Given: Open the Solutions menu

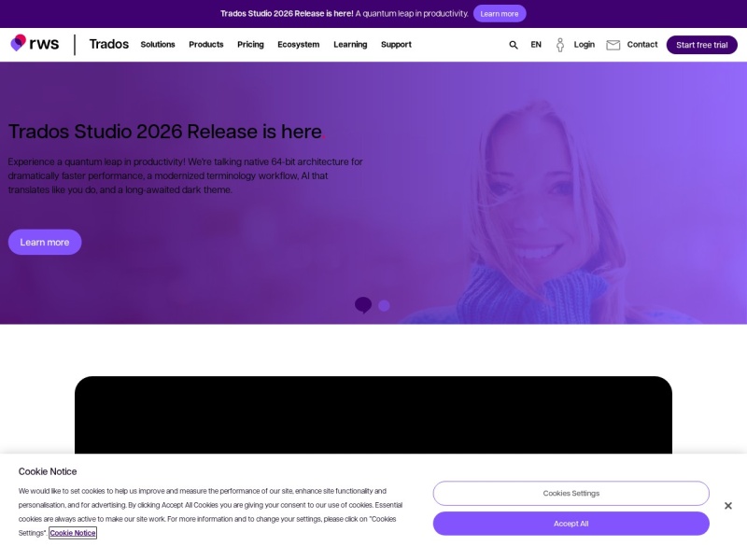Looking at the screenshot, I should (158, 44).
